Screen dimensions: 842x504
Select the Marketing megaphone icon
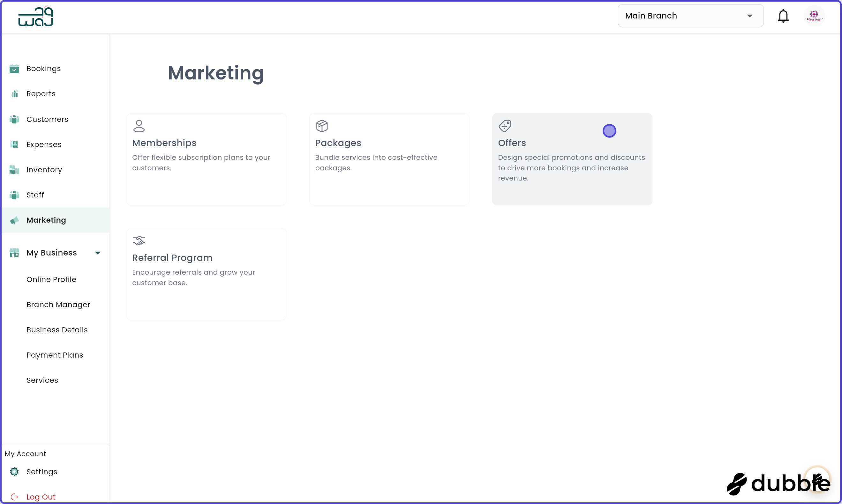(14, 220)
